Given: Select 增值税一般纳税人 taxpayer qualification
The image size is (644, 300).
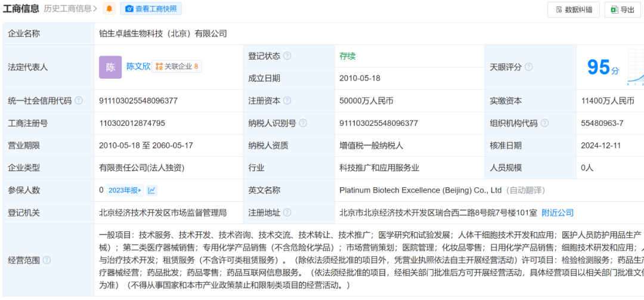Looking at the screenshot, I should tap(371, 146).
